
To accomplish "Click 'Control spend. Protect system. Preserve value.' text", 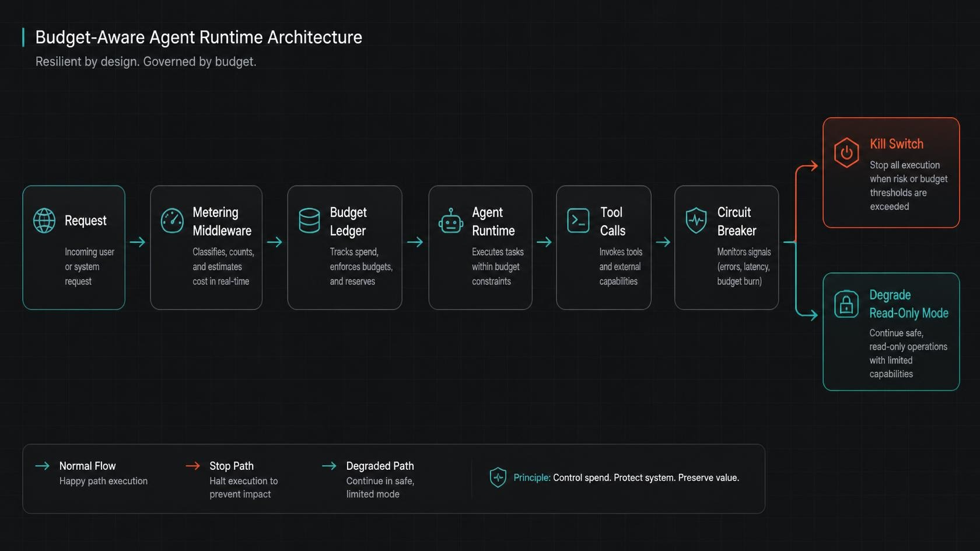I will 646,477.
